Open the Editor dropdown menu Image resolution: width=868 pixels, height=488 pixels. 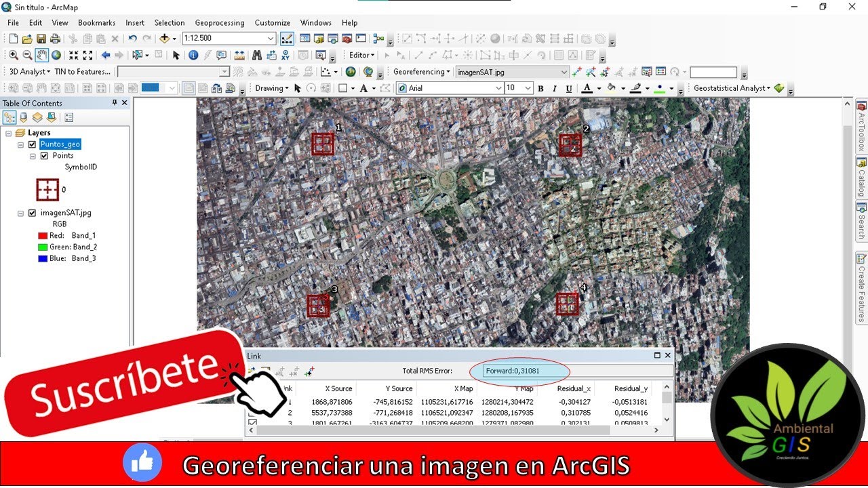coord(362,55)
